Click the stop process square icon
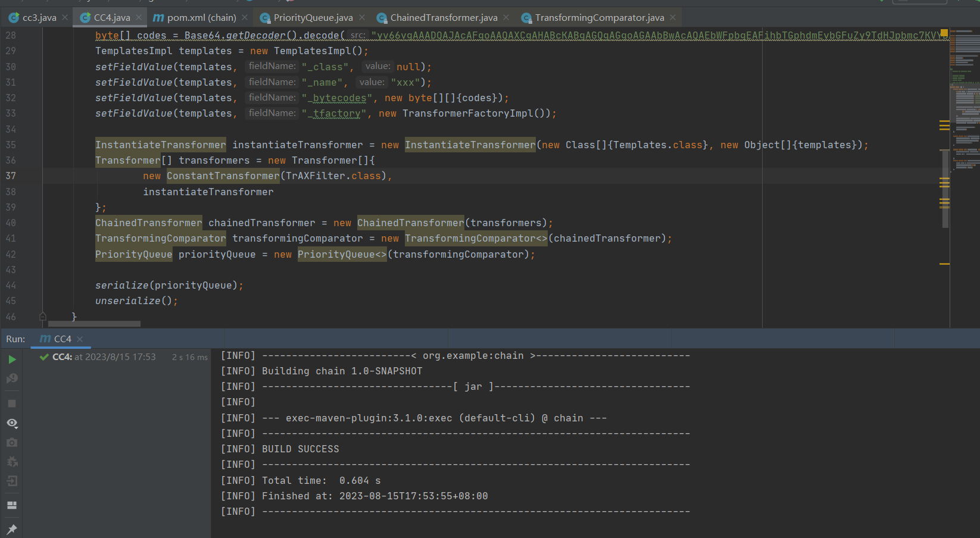The width and height of the screenshot is (980, 538). 12,403
